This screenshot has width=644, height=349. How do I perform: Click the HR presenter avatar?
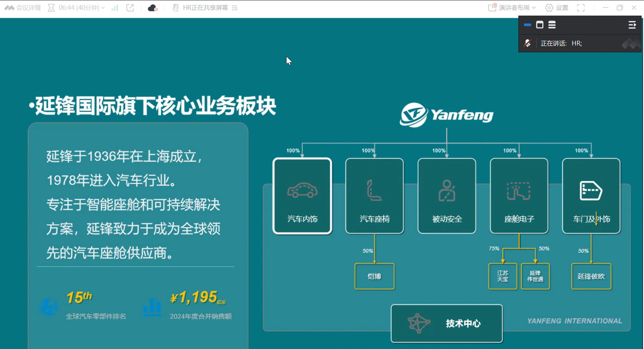click(175, 8)
